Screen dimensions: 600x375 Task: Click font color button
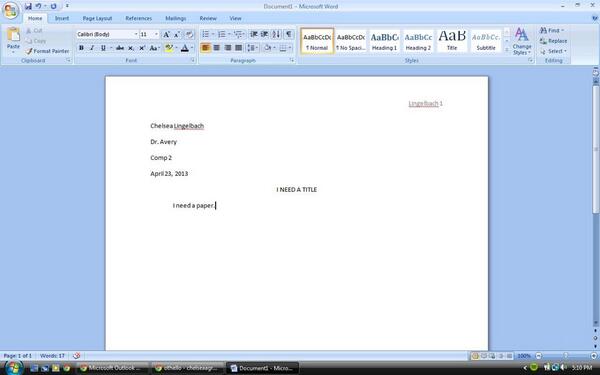click(x=185, y=48)
